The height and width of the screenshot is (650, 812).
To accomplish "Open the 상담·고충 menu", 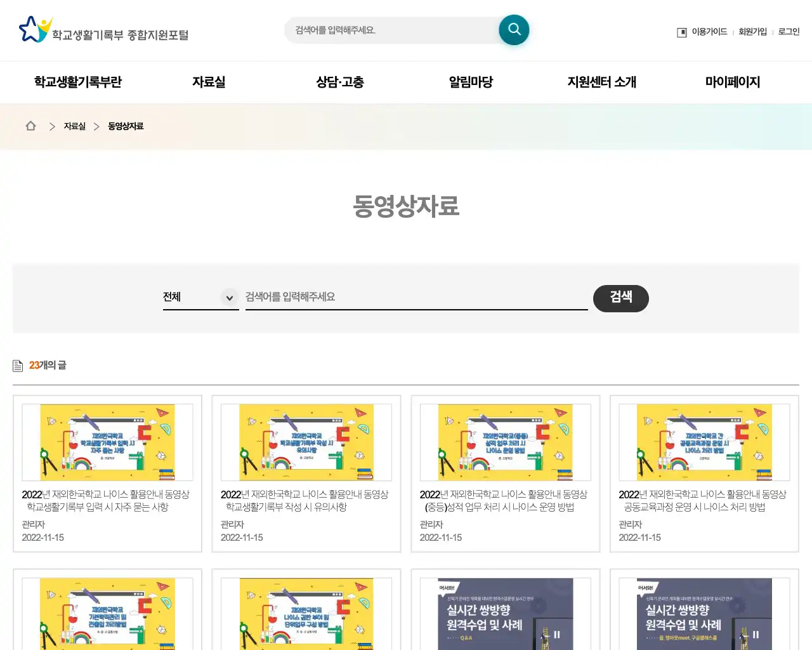I will coord(340,82).
